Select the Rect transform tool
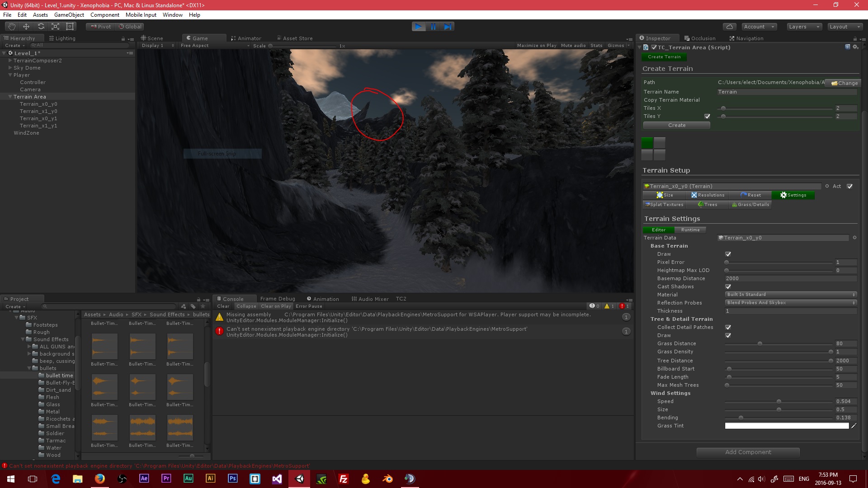Viewport: 868px width, 488px height. (x=70, y=27)
